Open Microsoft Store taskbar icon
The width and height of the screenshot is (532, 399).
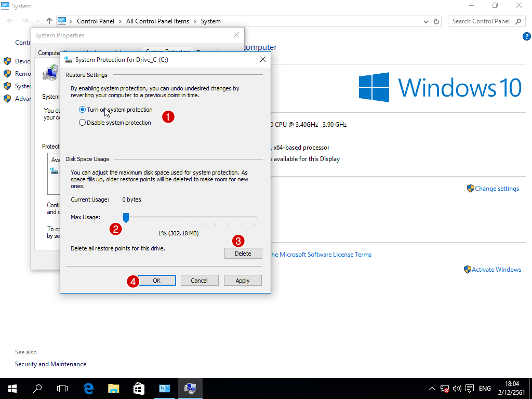139,389
